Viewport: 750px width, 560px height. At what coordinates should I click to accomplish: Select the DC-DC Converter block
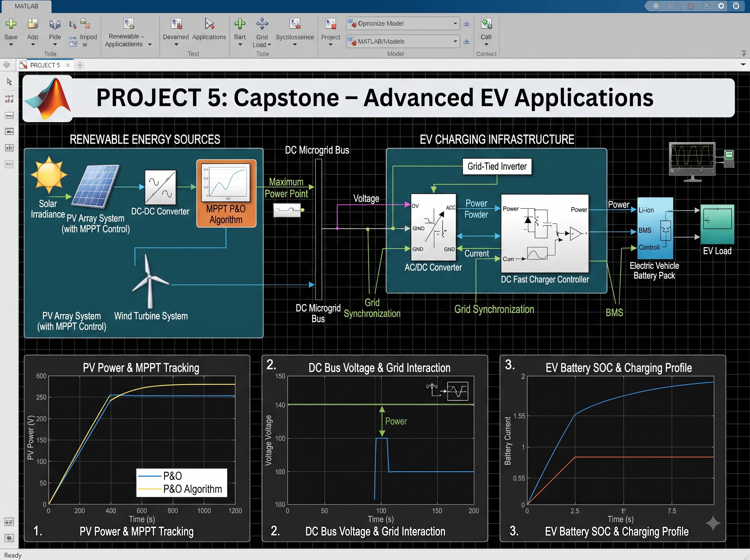click(160, 187)
